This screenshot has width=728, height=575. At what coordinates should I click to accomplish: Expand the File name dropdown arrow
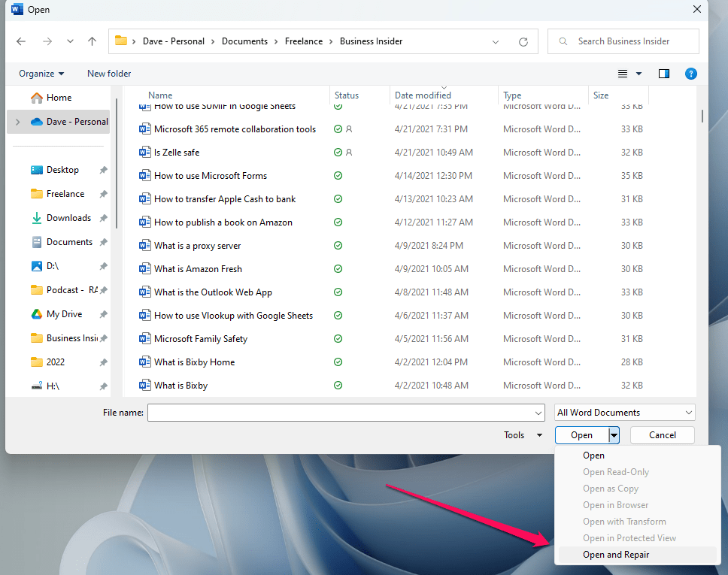click(x=538, y=413)
